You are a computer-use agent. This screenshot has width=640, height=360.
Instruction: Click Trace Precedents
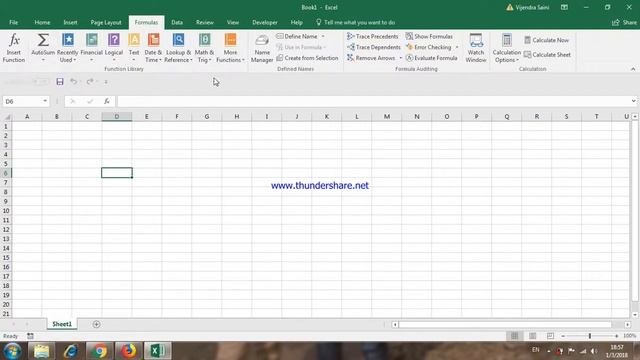(373, 36)
